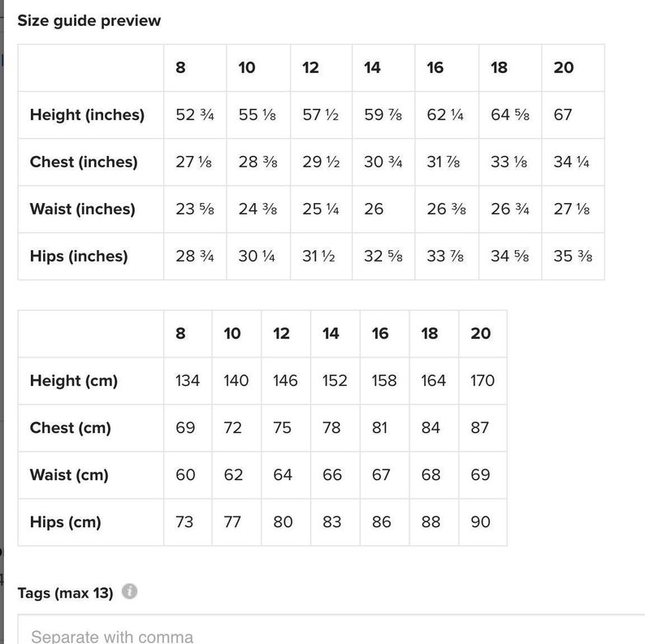Click the Tags input field
The width and height of the screenshot is (645, 644).
[x=331, y=629]
